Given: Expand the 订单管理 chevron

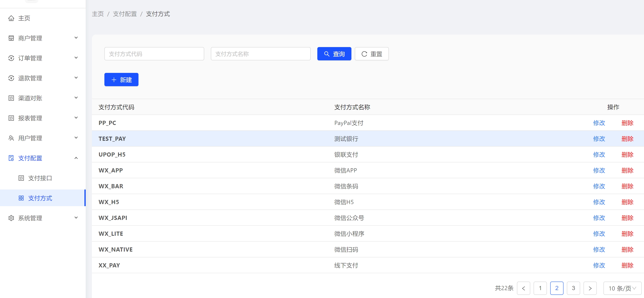Looking at the screenshot, I should click(76, 58).
